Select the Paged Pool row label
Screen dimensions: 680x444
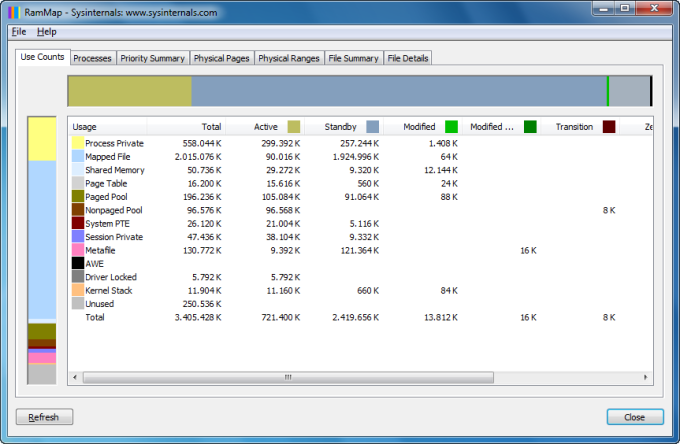tap(106, 196)
